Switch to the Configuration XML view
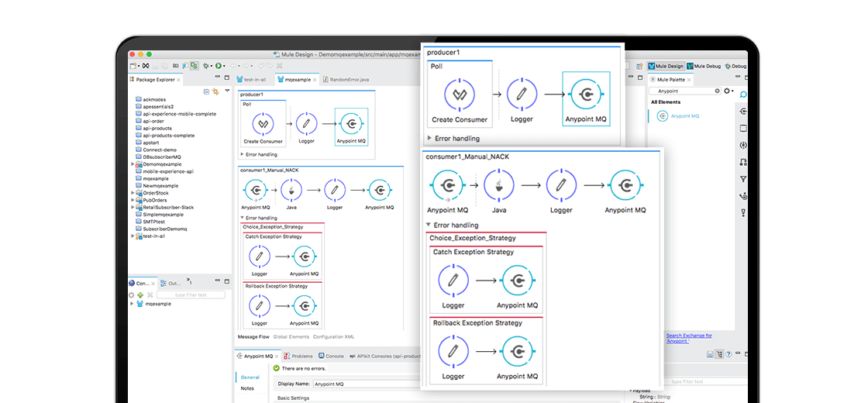The height and width of the screenshot is (403, 868). [x=334, y=336]
